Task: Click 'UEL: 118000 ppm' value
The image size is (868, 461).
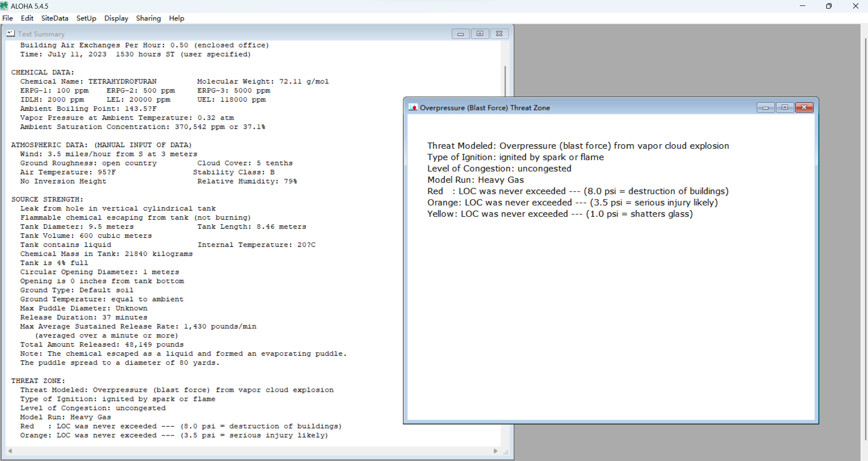Action: coord(232,99)
